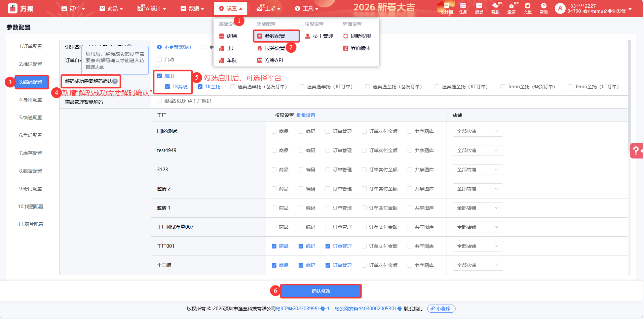Image resolution: width=644 pixels, height=319 pixels.
Task: Check the 消息 messages icon
Action: pos(479,8)
